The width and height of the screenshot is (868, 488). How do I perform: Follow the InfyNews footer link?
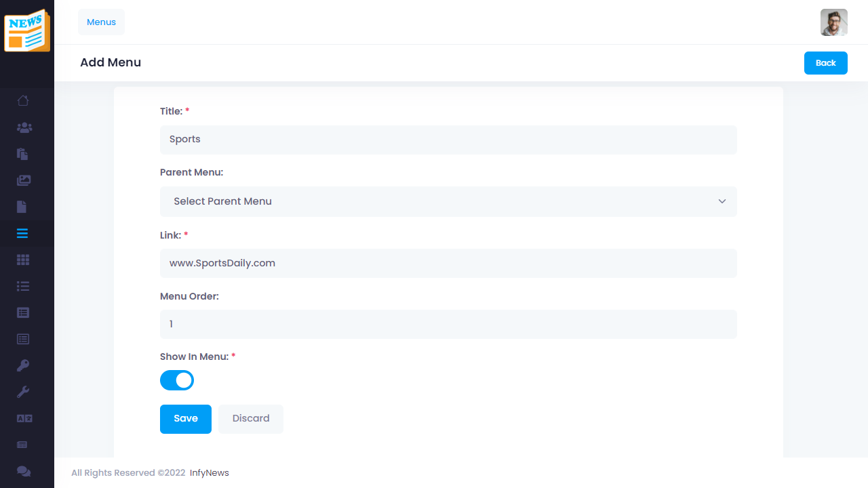[210, 473]
